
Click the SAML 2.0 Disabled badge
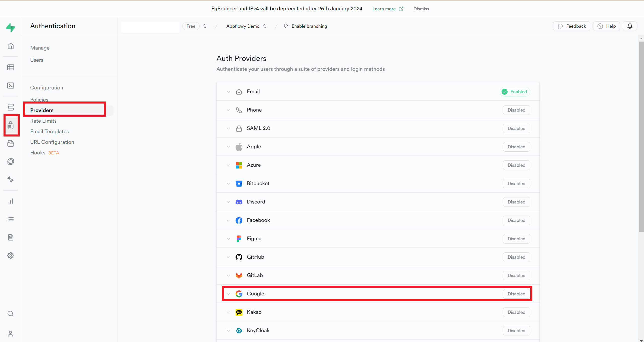[516, 128]
